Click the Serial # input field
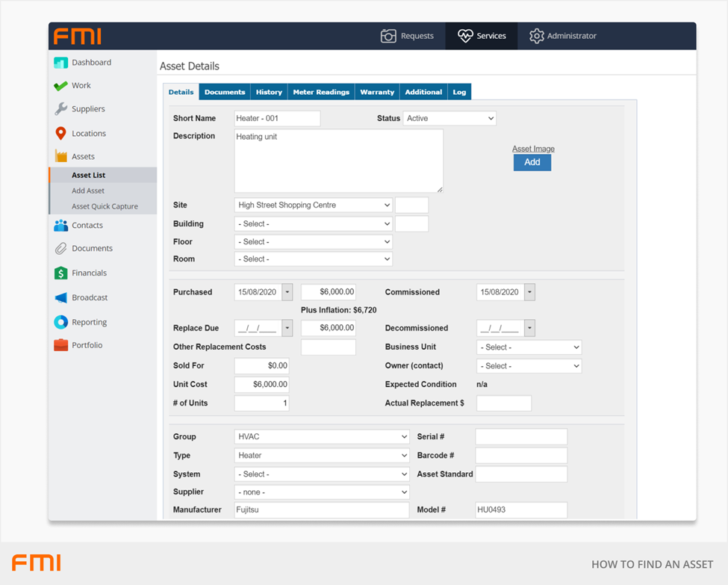The height and width of the screenshot is (585, 728). [x=521, y=437]
